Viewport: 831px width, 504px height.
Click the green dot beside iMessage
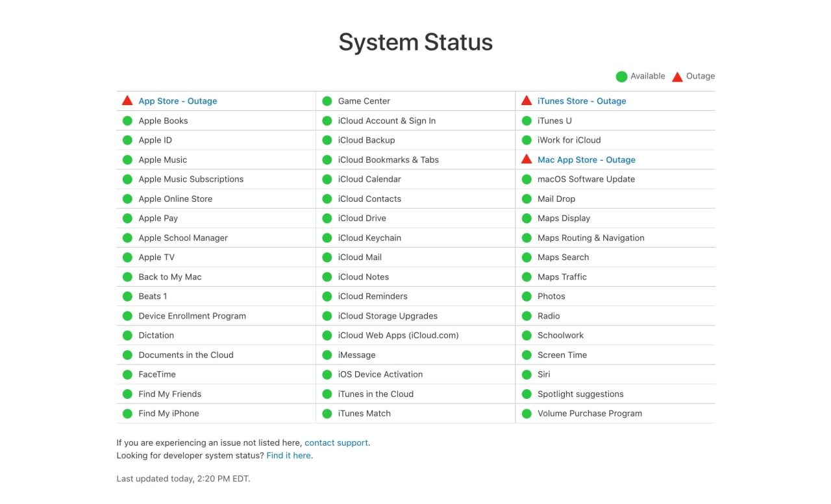coord(327,355)
